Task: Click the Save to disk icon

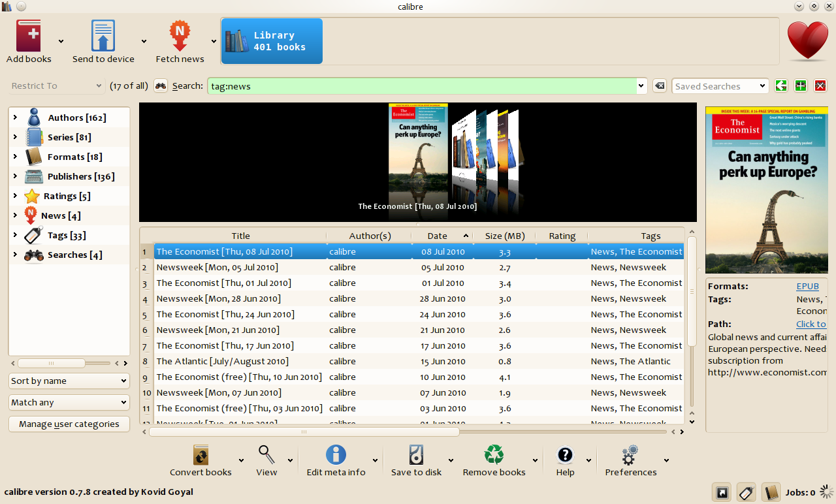Action: (x=416, y=454)
